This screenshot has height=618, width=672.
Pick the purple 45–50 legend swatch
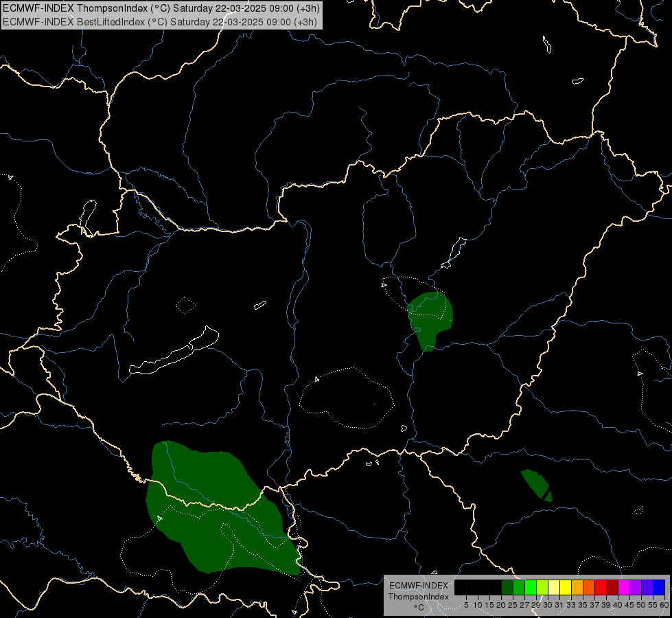(x=636, y=587)
